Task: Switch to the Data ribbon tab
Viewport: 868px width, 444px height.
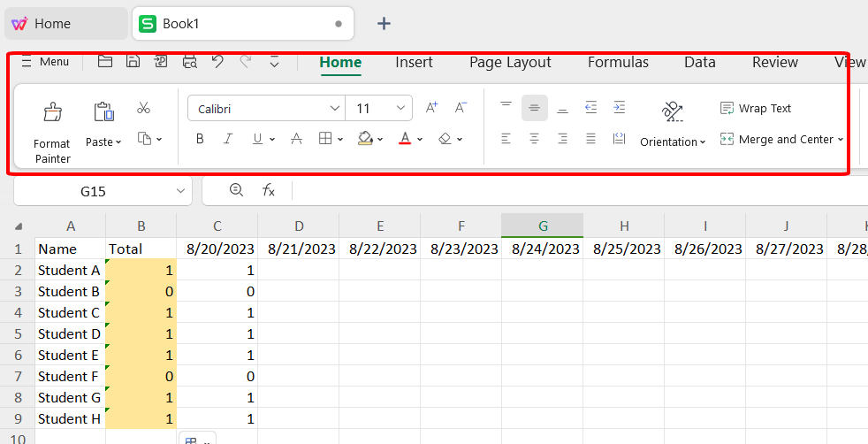Action: 700,62
